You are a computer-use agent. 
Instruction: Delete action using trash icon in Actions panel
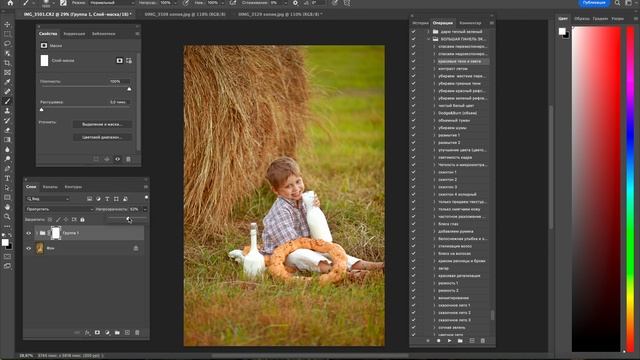pyautogui.click(x=482, y=341)
